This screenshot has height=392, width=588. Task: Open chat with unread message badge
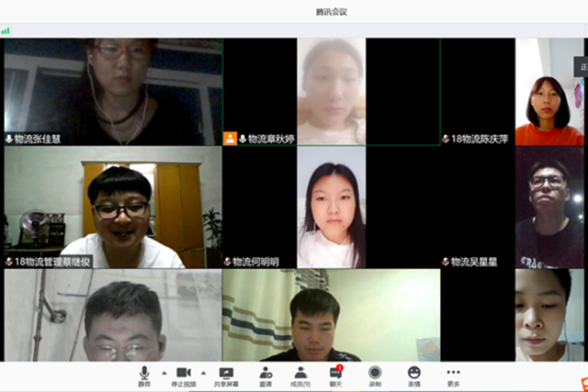click(x=336, y=375)
